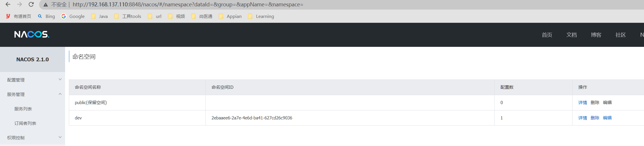
Task: Click config count 0 for public
Action: (x=502, y=102)
